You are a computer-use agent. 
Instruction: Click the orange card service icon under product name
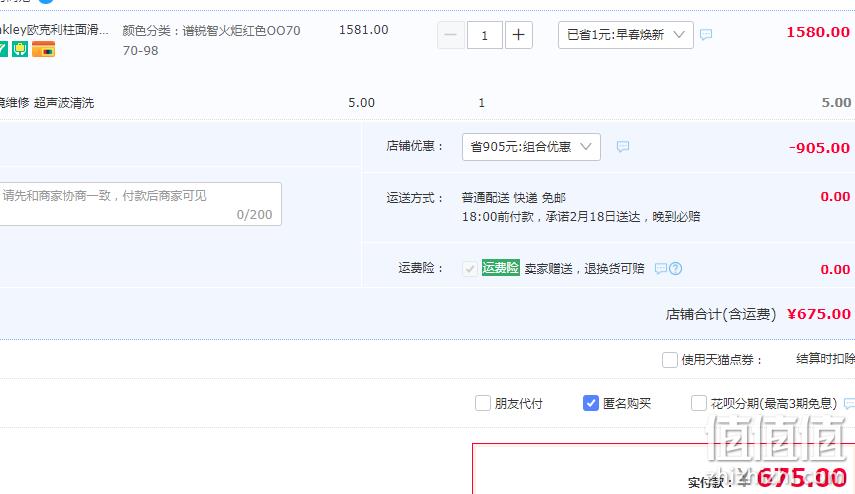click(43, 49)
